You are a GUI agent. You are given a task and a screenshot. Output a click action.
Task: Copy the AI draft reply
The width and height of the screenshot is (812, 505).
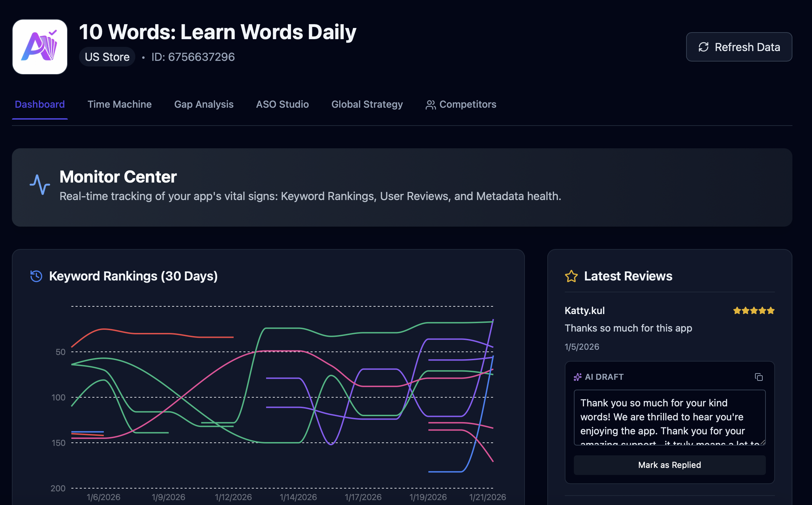tap(758, 377)
